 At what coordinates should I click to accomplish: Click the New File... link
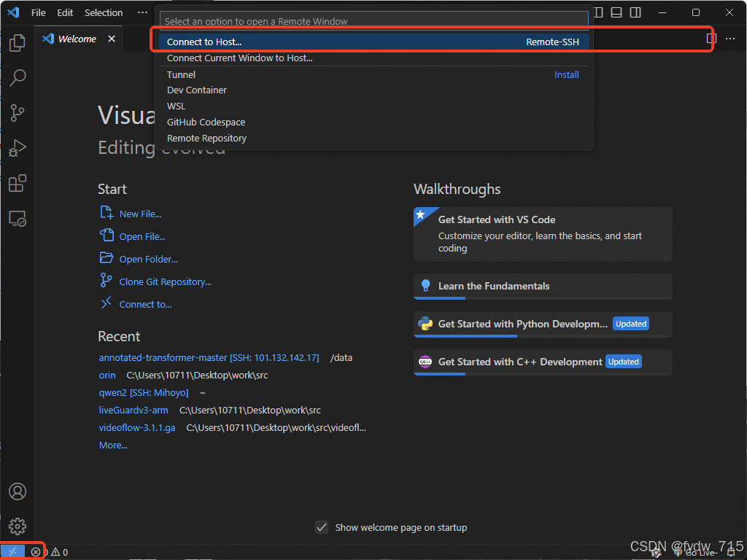pos(140,214)
